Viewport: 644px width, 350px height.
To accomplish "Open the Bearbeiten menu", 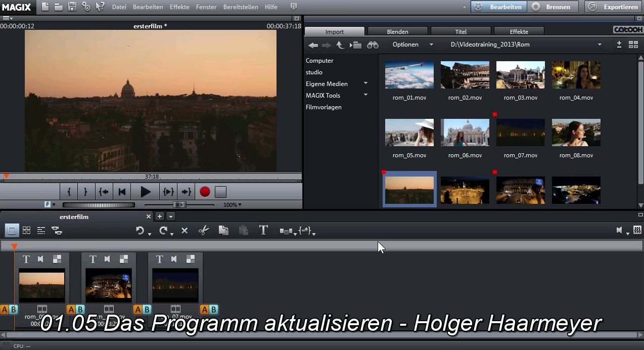I will tap(148, 7).
